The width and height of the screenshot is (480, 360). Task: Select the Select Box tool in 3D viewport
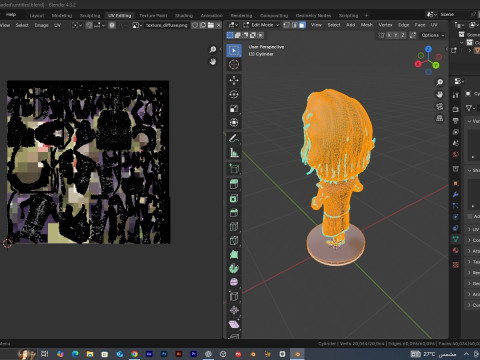[x=234, y=51]
